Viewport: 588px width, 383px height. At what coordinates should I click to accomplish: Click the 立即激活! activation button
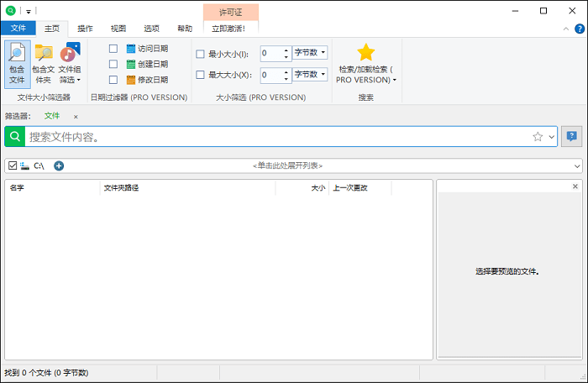pos(230,28)
